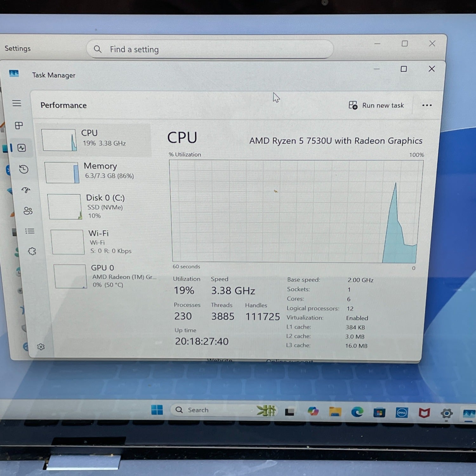Screen dimensions: 476x476
Task: Select the Performance page icon in sidebar
Action: (22, 148)
